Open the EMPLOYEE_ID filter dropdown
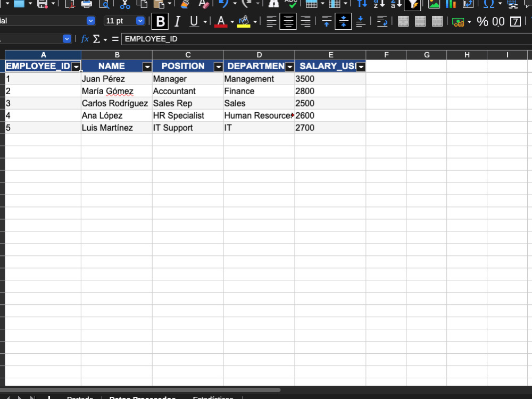The image size is (532, 399). point(76,67)
